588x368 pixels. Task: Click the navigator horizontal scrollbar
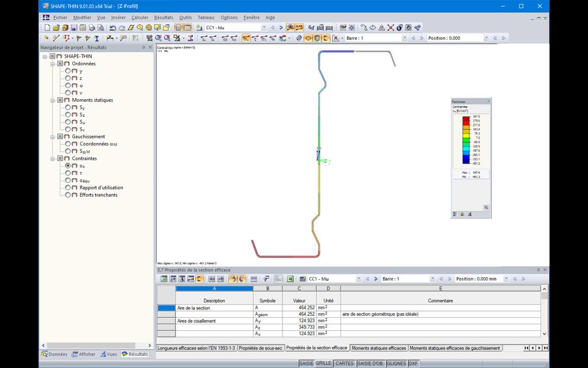(91, 346)
